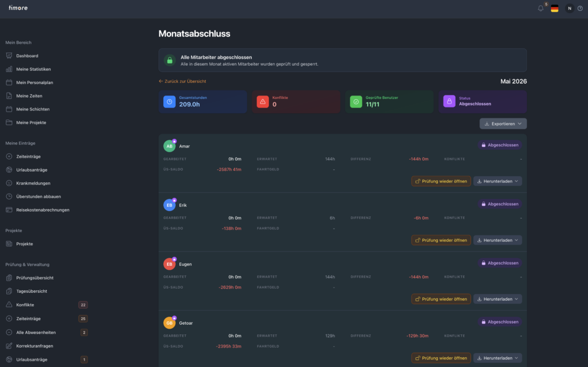Screen dimensions: 588x367
Task: Open the help question mark icon
Action: 580,8
